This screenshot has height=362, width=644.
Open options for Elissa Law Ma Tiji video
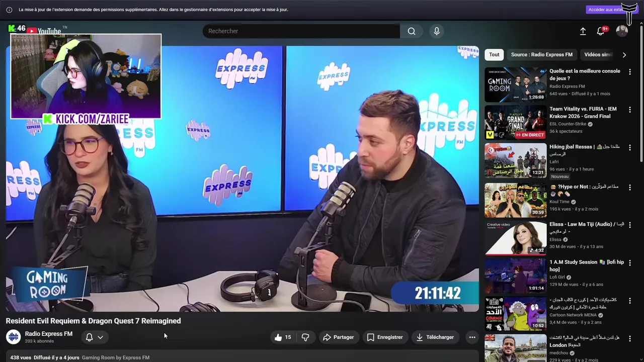pyautogui.click(x=629, y=225)
